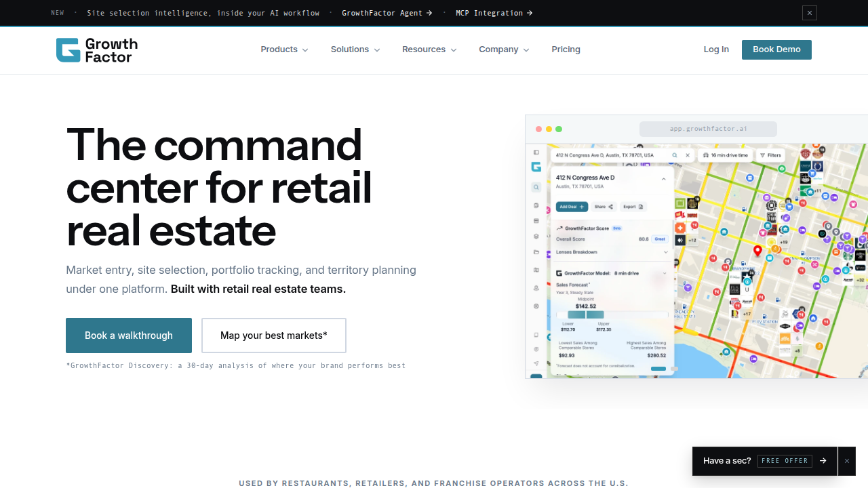The image size is (868, 488).
Task: Click the $142.52 midpoint value
Action: pyautogui.click(x=586, y=306)
